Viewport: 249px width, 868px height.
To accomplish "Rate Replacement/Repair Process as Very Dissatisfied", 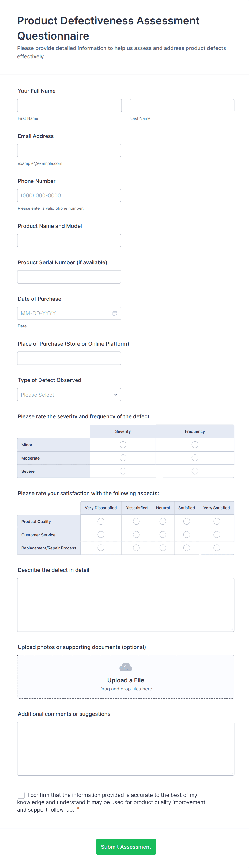I will point(101,548).
